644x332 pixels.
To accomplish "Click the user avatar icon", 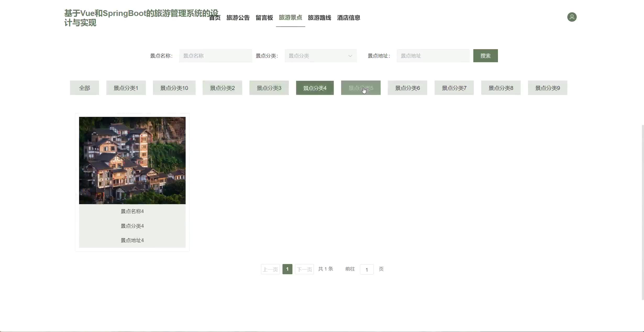I will [572, 17].
